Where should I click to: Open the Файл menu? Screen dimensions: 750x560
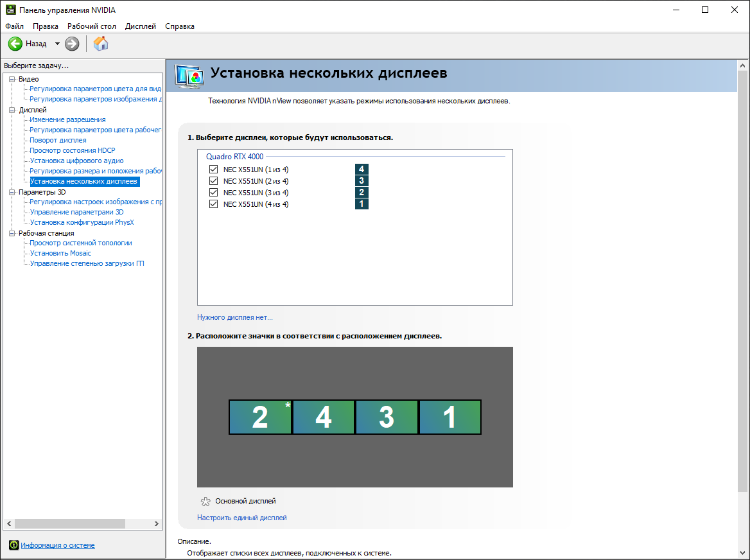click(14, 26)
